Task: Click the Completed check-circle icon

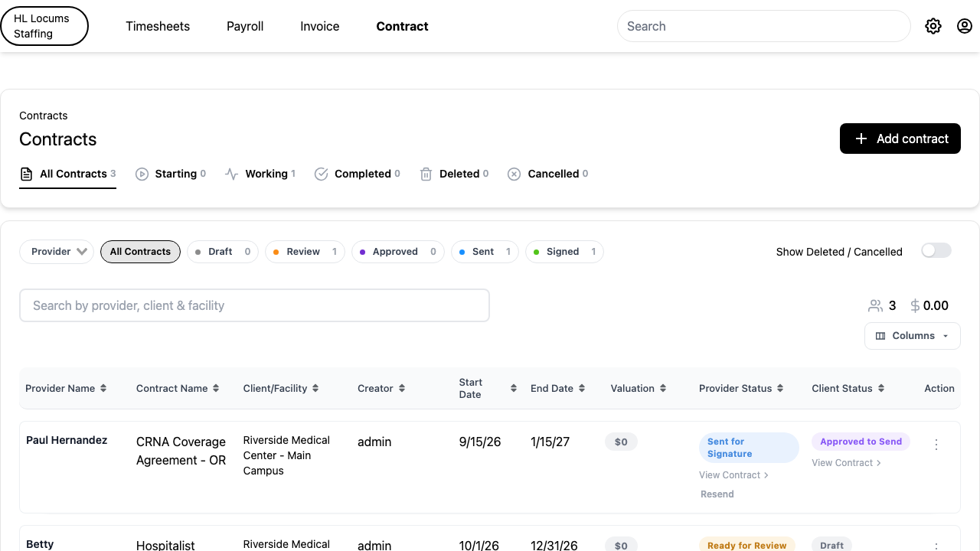Action: point(322,174)
